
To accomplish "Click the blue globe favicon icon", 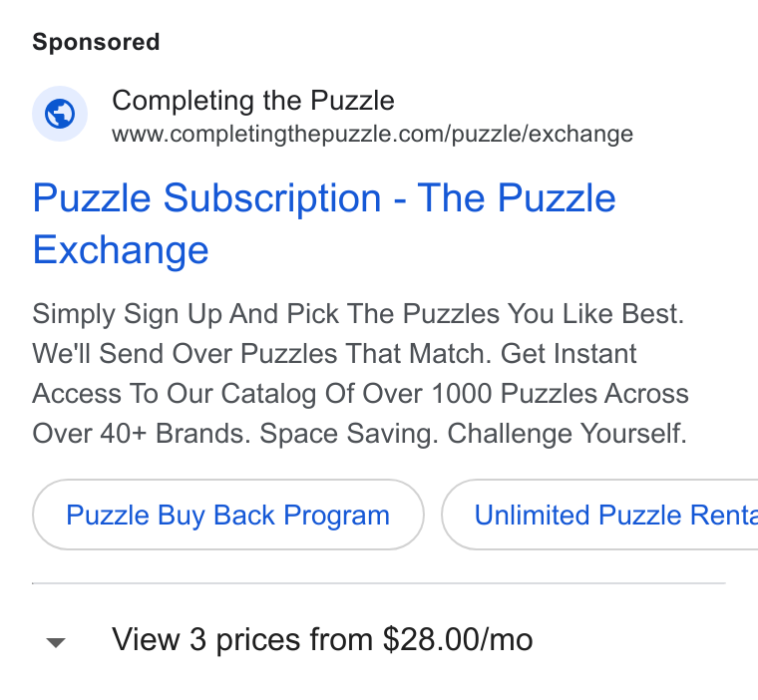I will 60,114.
